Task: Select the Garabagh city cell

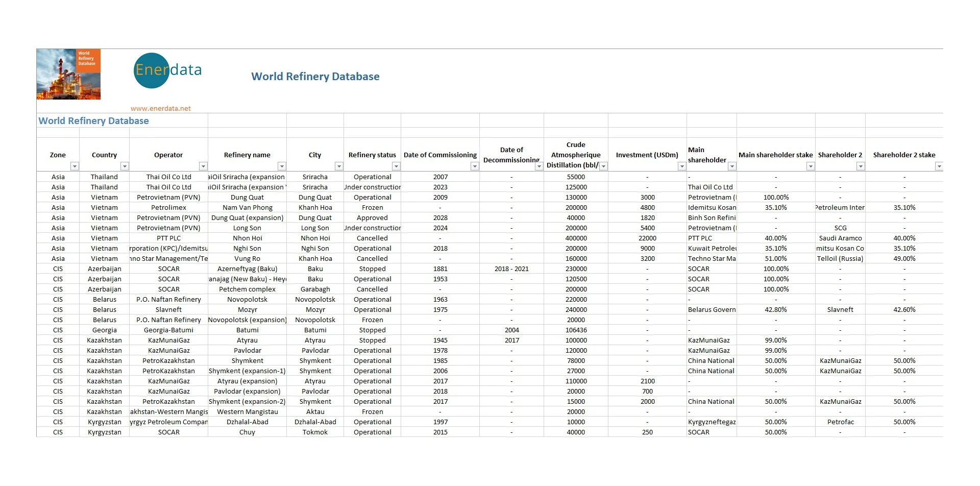Action: pyautogui.click(x=315, y=289)
